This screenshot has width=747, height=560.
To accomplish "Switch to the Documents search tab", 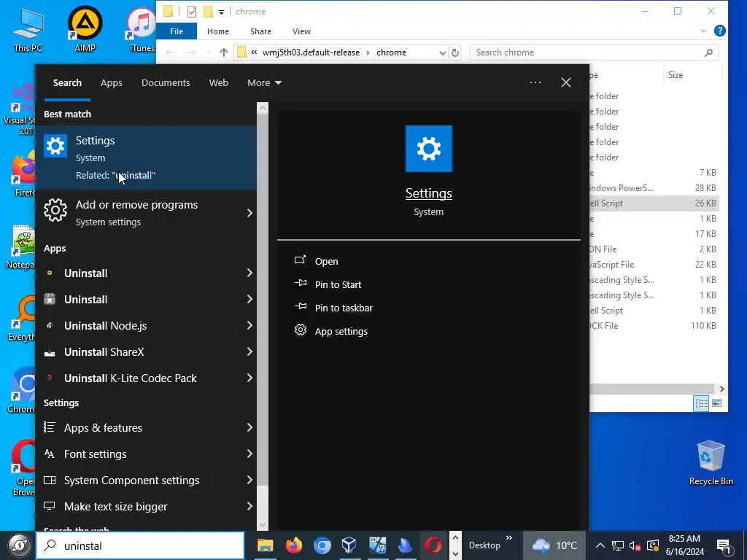I will coord(166,83).
